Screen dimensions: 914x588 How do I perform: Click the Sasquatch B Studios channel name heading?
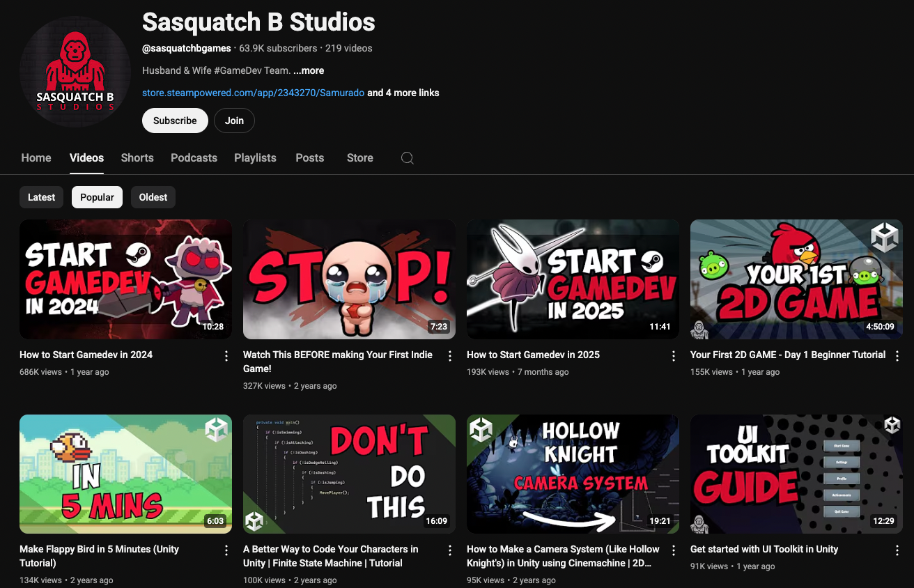click(x=258, y=22)
